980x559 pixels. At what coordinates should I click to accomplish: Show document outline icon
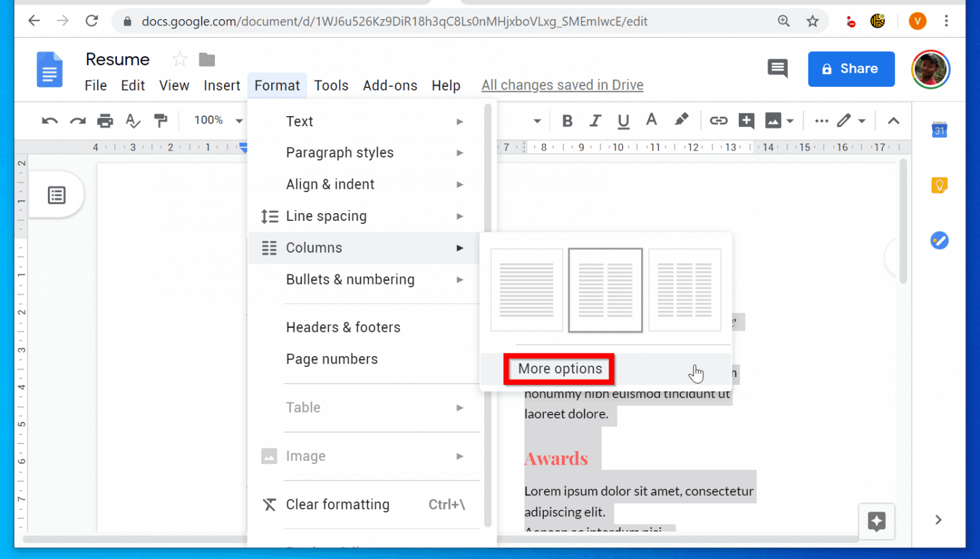point(57,195)
